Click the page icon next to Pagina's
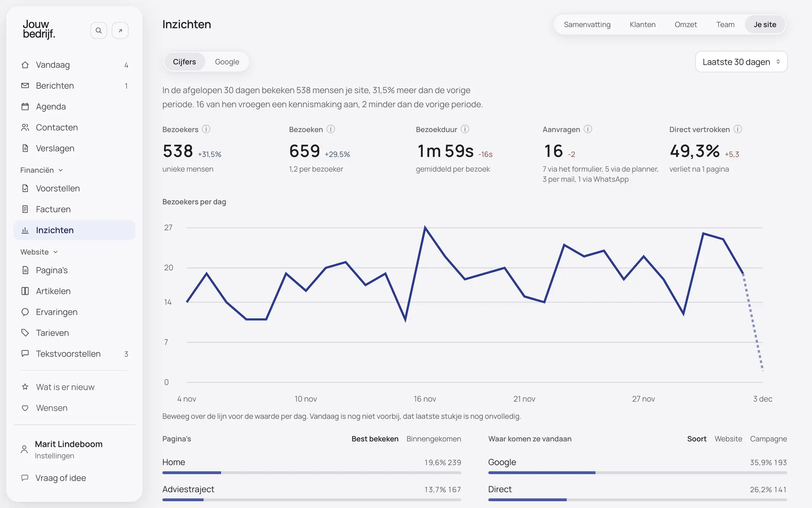This screenshot has width=812, height=508. [x=25, y=270]
